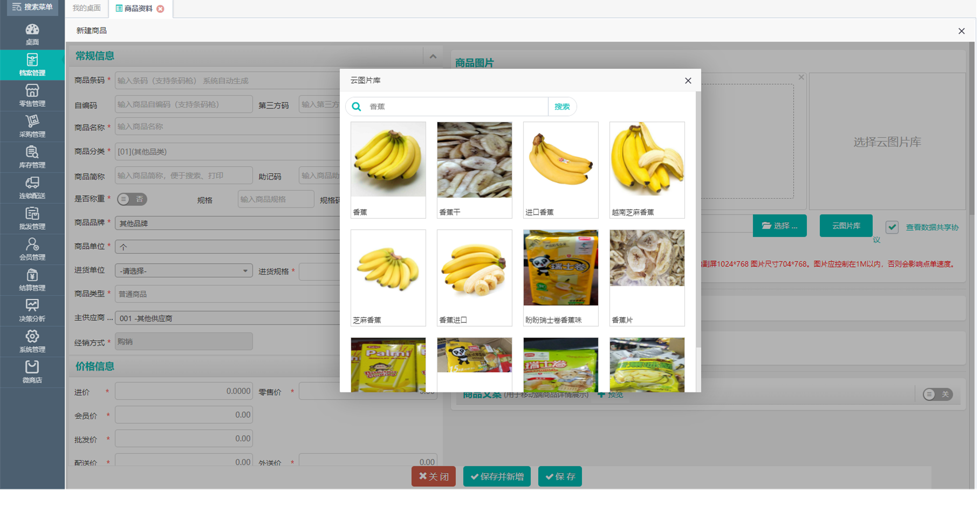Image resolution: width=980 pixels, height=524 pixels.
Task: Click the 选择 file button
Action: (x=779, y=225)
